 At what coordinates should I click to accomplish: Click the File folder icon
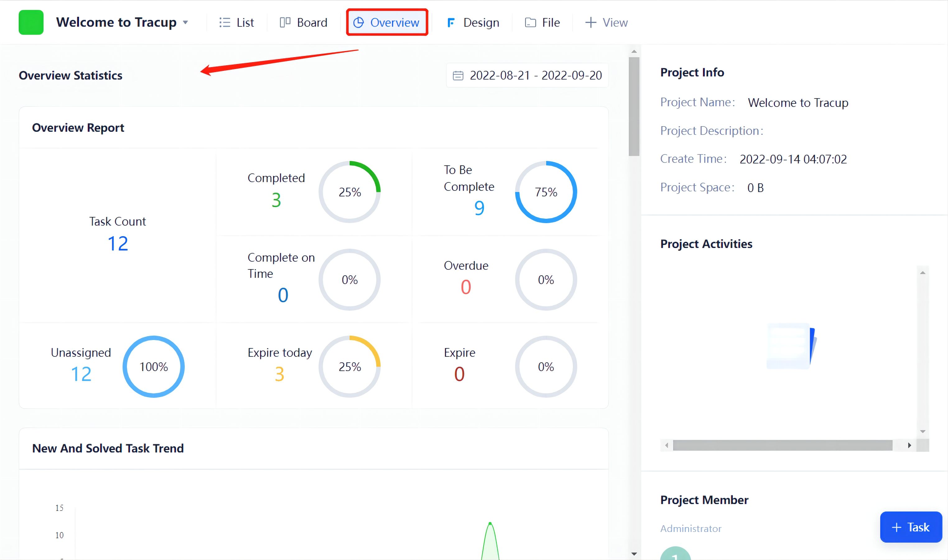530,23
